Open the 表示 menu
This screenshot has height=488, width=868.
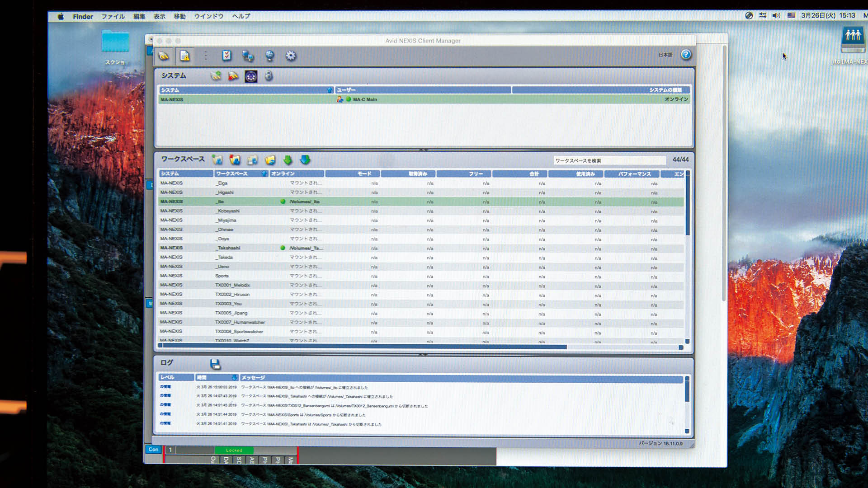160,16
